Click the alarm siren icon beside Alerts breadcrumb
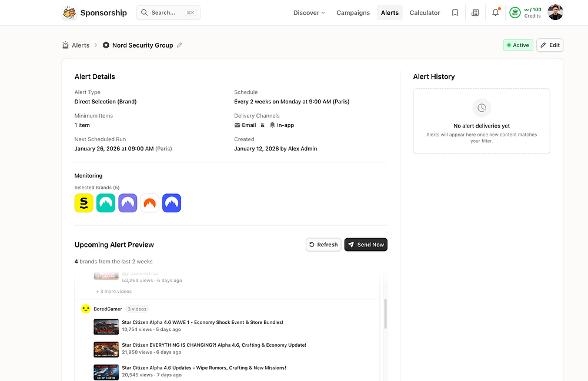 pyautogui.click(x=65, y=45)
